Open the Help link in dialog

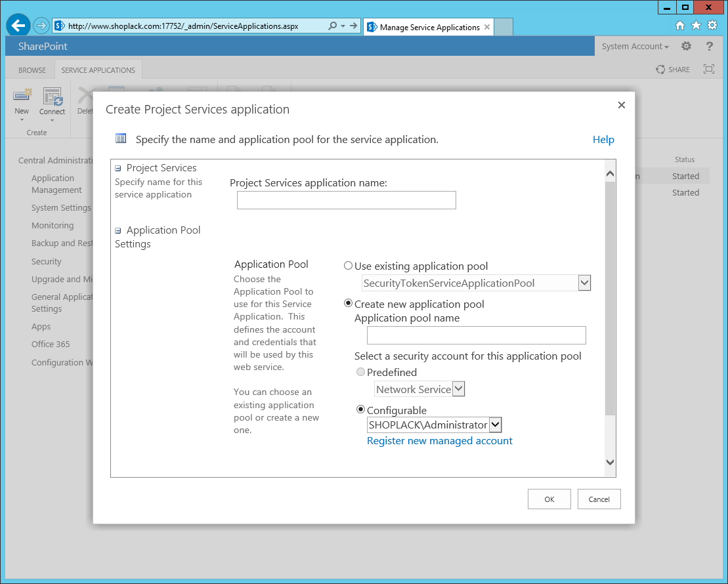[603, 140]
